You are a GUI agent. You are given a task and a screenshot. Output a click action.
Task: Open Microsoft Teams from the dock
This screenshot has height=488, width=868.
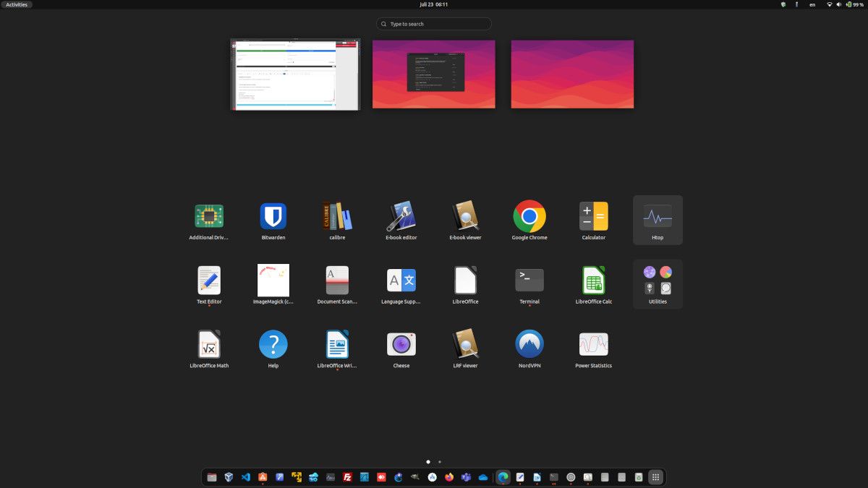465,477
